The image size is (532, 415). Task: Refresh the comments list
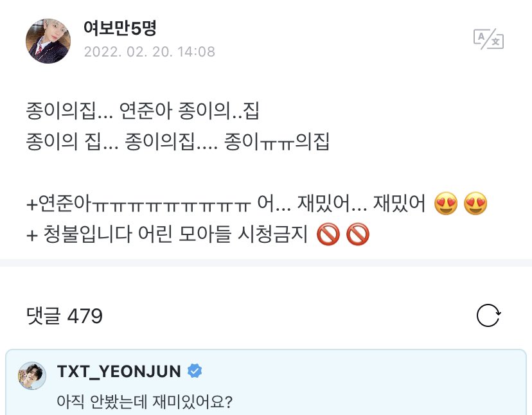(488, 315)
